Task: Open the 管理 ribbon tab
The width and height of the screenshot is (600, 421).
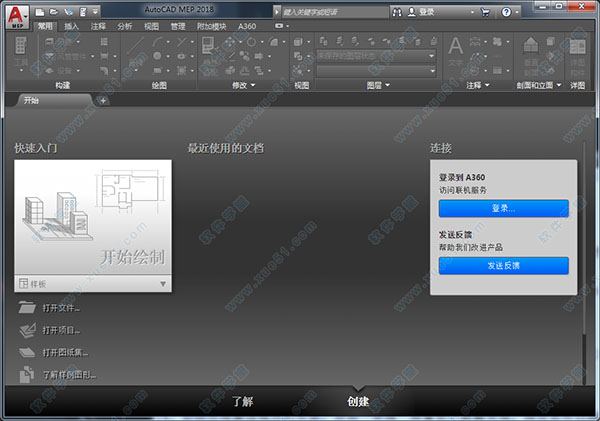Action: coord(178,26)
